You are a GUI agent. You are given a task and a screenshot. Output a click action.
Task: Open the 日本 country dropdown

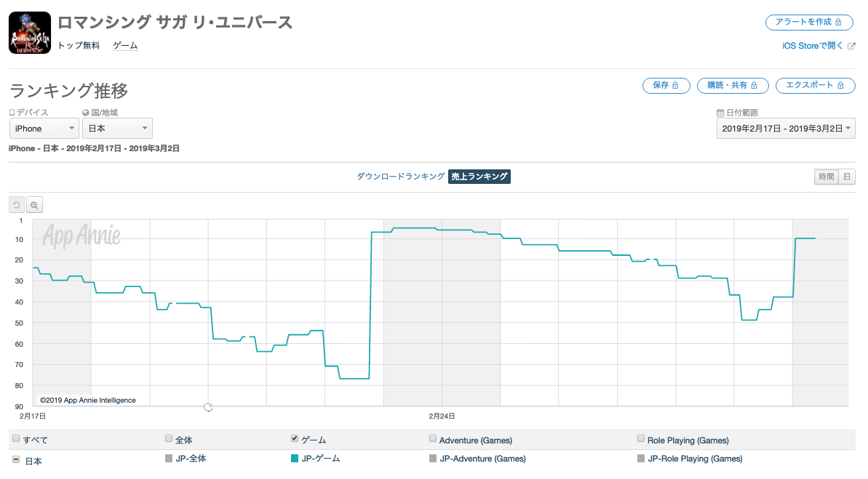click(117, 129)
